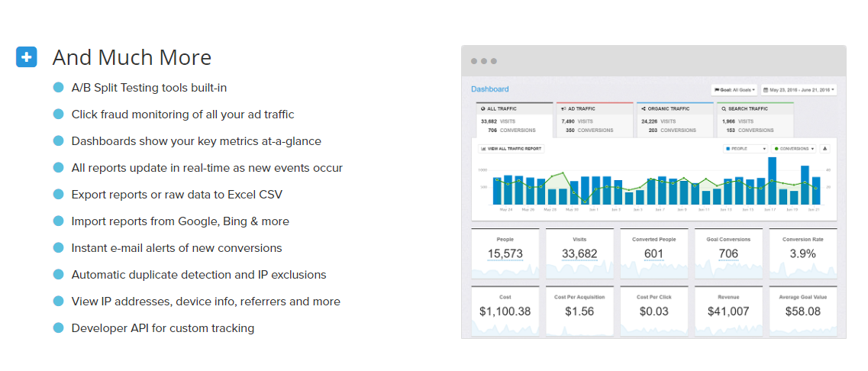Expand the Conversions metric dropdown
Viewport: 868px width, 371px height.
click(x=794, y=149)
